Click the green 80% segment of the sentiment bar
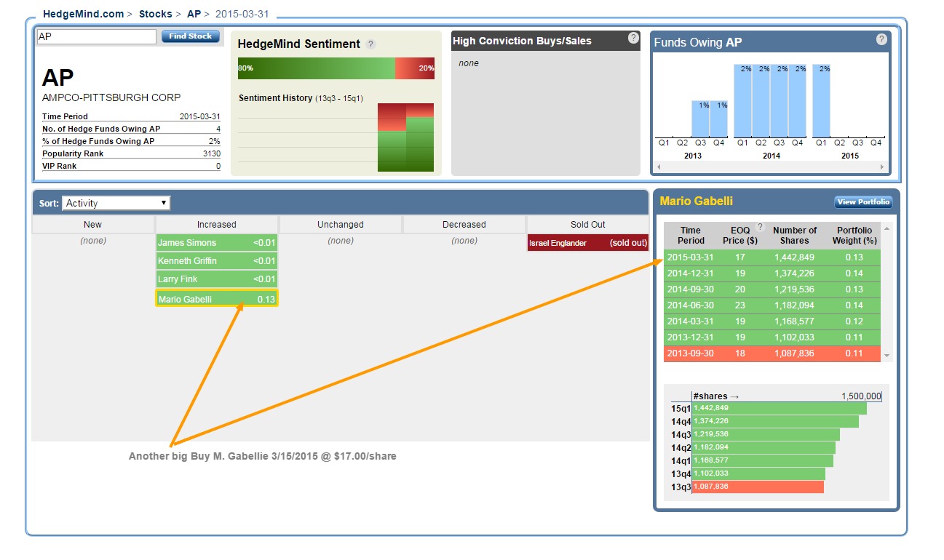944x560 pixels. pos(317,68)
